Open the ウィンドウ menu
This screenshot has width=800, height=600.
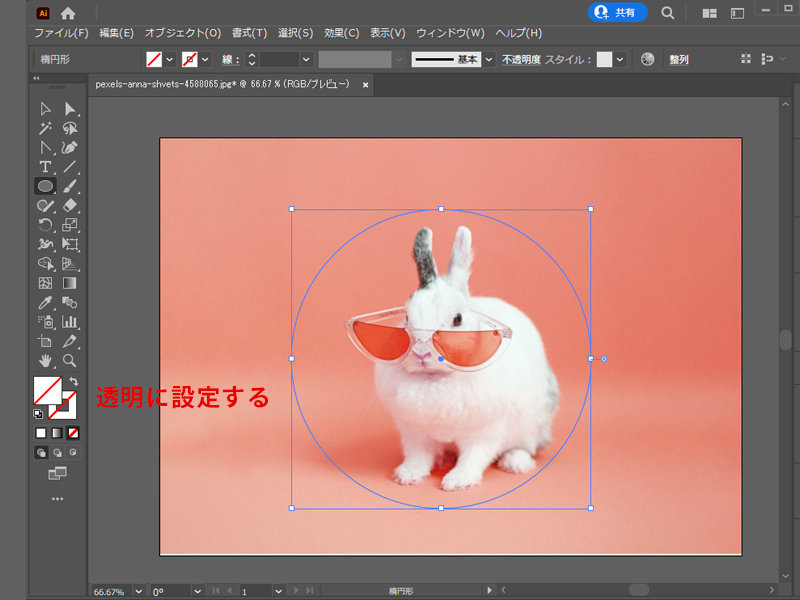click(x=449, y=32)
